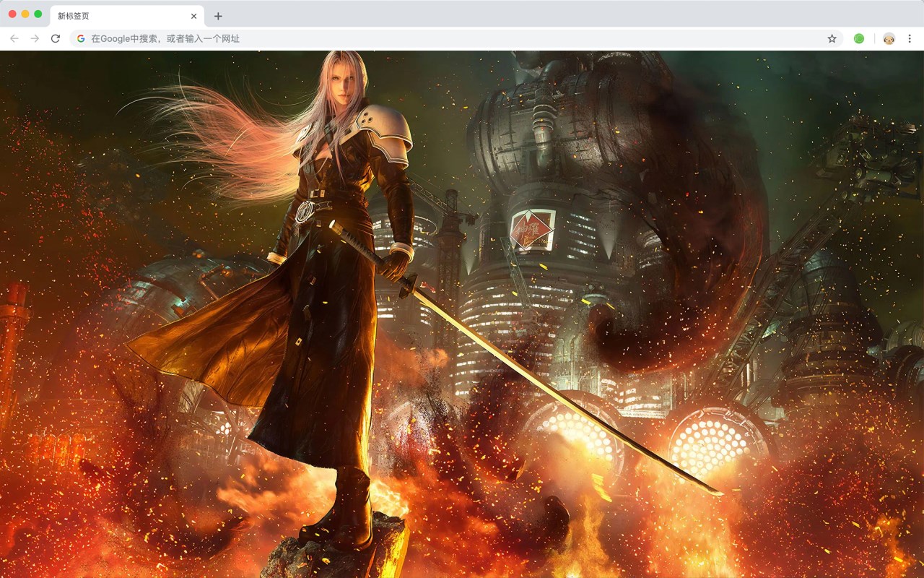Reload the current page
This screenshot has width=924, height=578.
56,38
